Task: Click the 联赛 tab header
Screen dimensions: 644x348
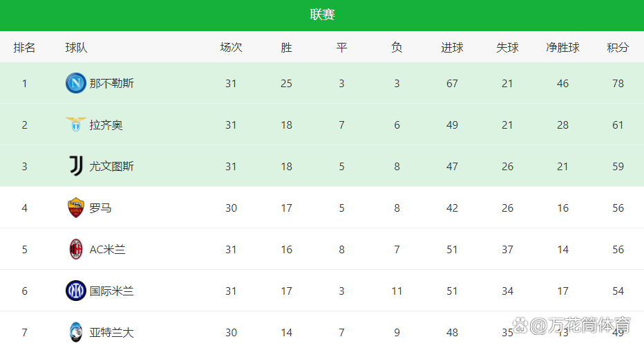Action: click(x=323, y=15)
